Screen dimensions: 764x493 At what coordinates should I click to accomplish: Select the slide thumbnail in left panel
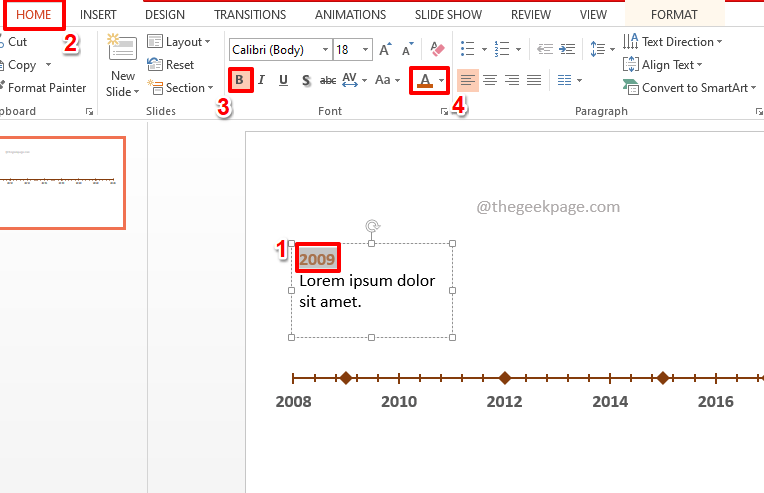click(x=60, y=183)
